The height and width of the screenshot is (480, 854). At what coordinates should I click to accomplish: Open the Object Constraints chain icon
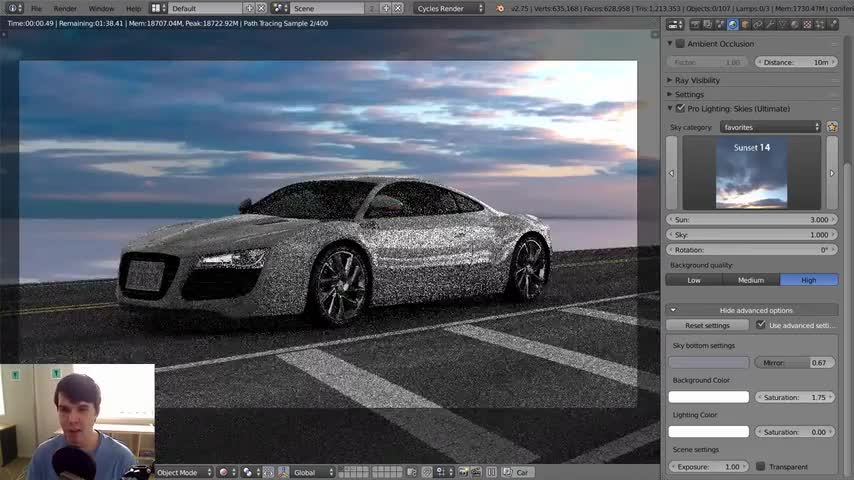[758, 25]
